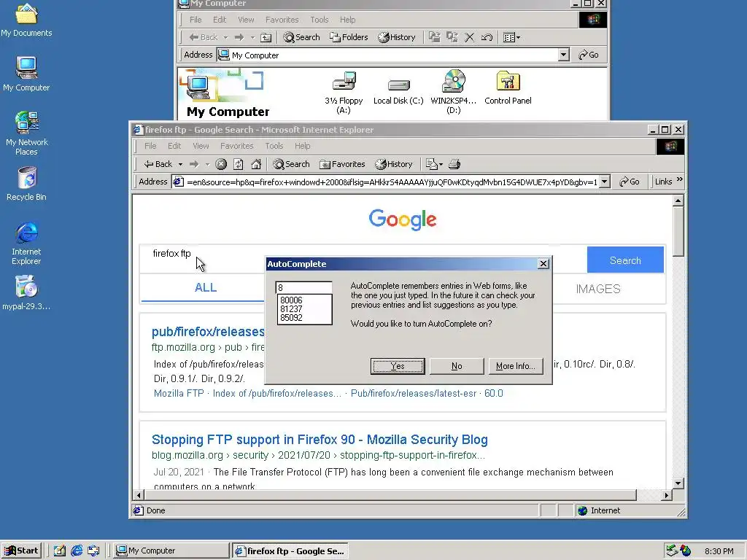Open Back dropdown arrow in My Computer
The height and width of the screenshot is (560, 747).
point(225,37)
